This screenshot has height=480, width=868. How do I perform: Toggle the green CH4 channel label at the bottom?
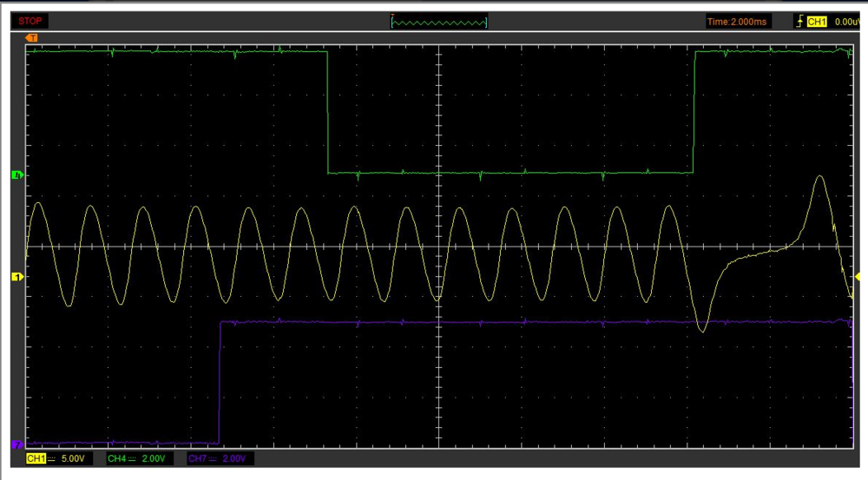point(117,458)
